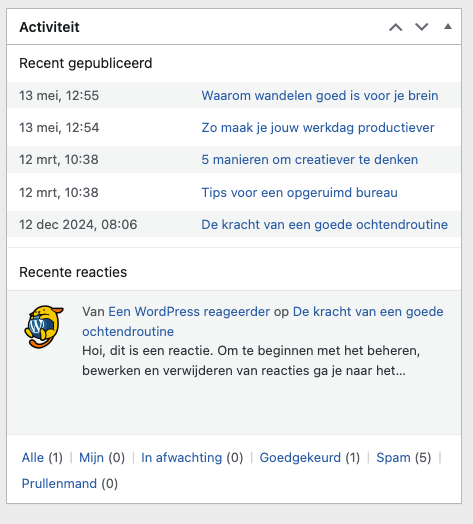Move Activiteit widget down with chevron
Image resolution: width=473 pixels, height=524 pixels.
422,27
